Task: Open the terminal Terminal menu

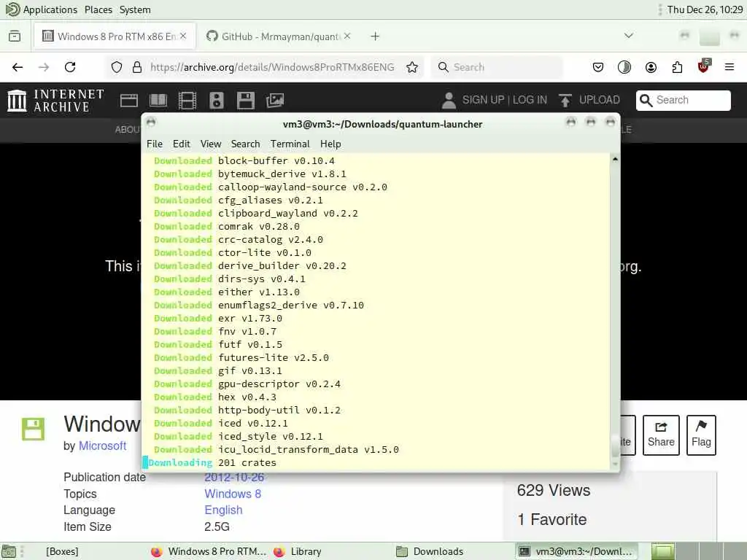Action: coord(290,144)
